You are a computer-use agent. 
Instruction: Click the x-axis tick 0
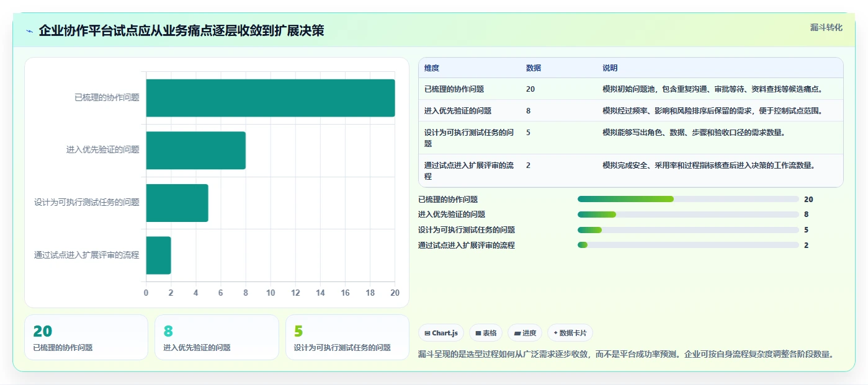click(x=146, y=293)
